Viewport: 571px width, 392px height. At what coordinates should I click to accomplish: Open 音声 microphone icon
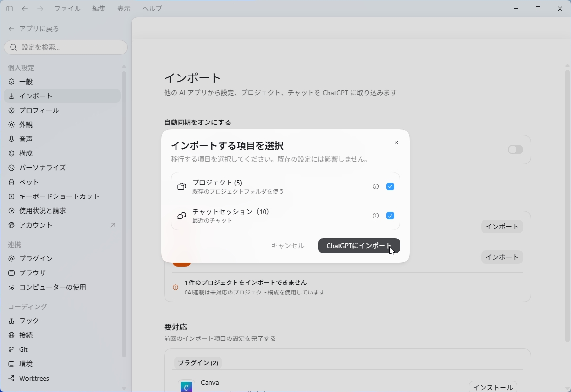click(x=11, y=139)
